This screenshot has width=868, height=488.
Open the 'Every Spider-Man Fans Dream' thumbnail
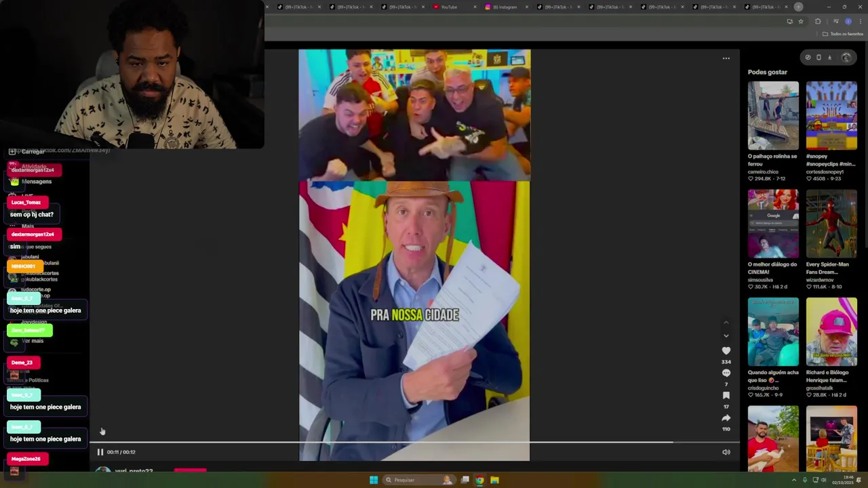click(831, 224)
